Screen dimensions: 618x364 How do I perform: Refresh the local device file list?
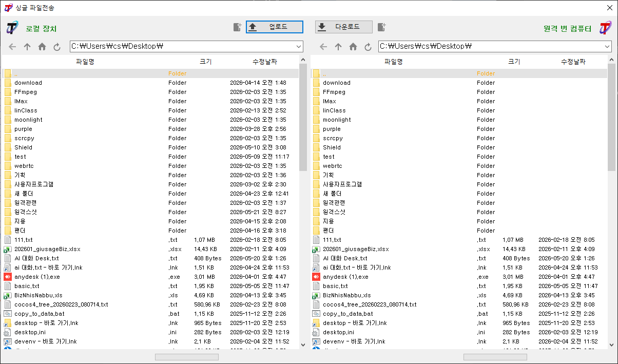[57, 47]
